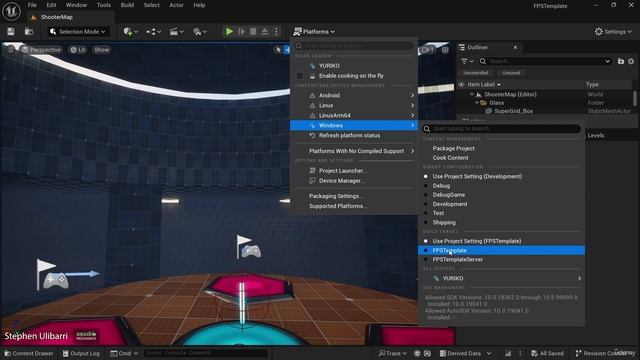This screenshot has width=640, height=360.
Task: Toggle Enable cooking on the fly checkbox
Action: pos(300,76)
